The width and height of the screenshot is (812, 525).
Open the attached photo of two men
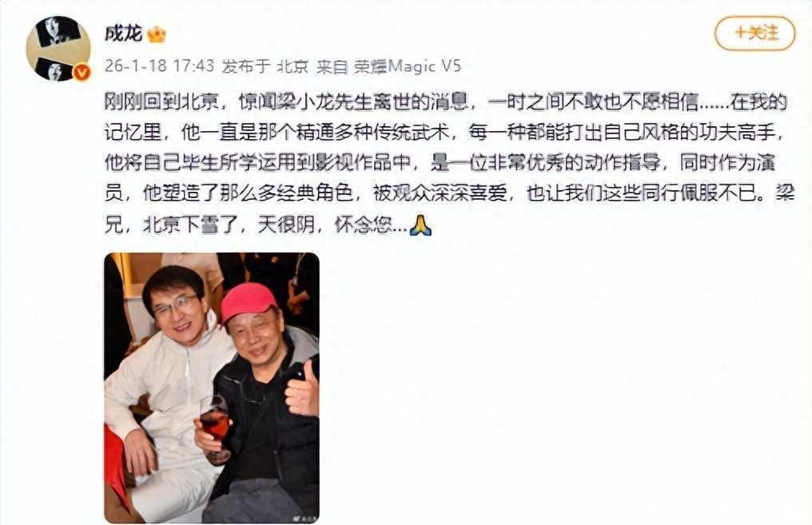pyautogui.click(x=212, y=388)
